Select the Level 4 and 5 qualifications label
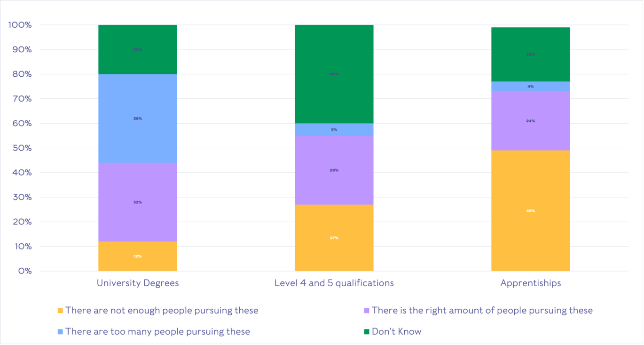 (x=334, y=283)
